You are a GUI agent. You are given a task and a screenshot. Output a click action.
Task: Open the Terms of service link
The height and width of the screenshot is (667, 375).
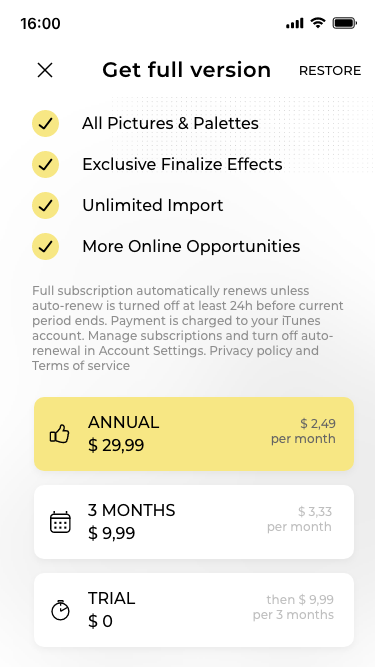(x=81, y=366)
